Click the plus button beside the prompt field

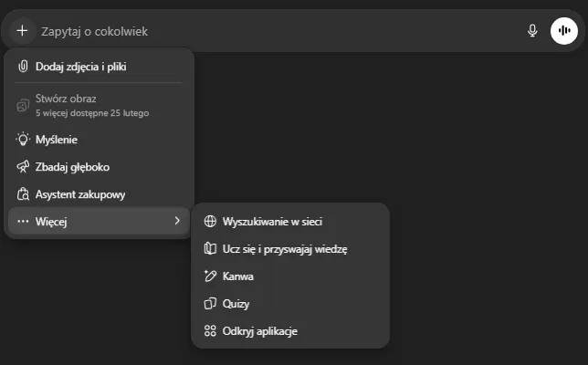coord(22,31)
